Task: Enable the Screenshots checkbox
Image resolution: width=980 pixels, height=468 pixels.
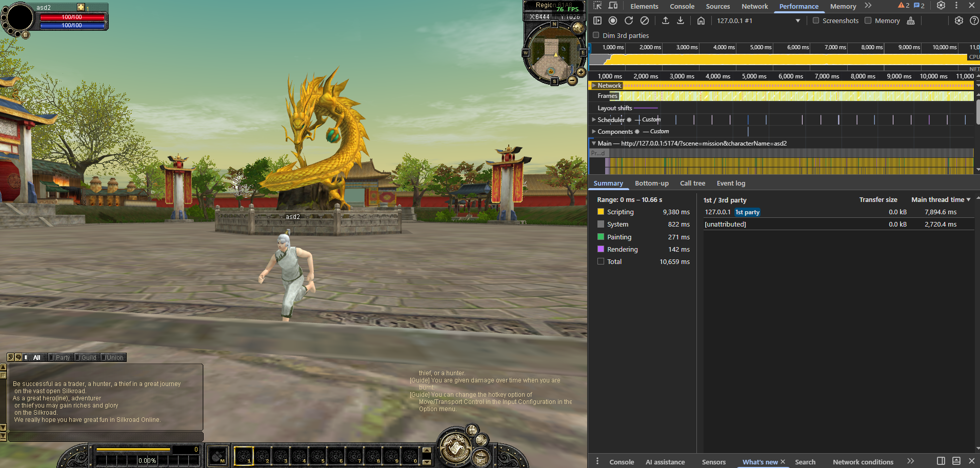Action: (x=816, y=21)
